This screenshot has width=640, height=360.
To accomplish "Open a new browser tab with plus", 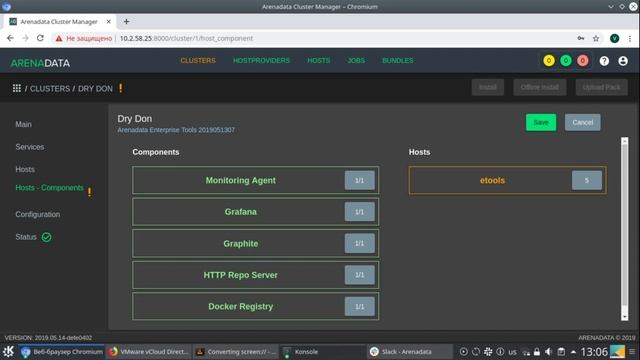I will click(x=127, y=21).
